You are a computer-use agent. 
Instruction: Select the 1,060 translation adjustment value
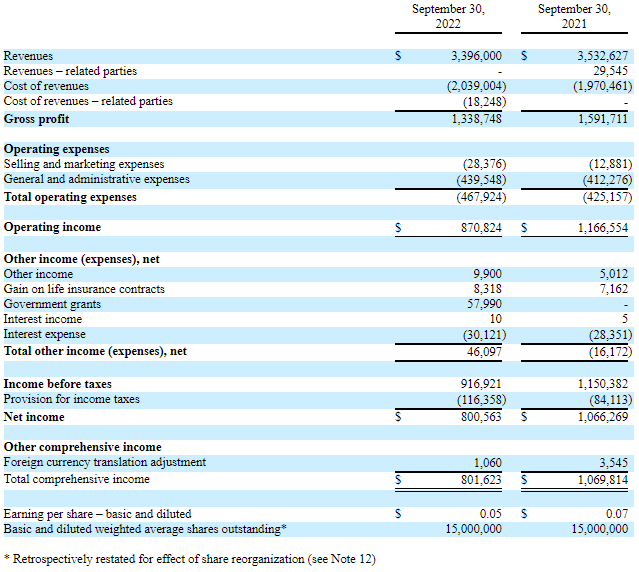point(487,463)
